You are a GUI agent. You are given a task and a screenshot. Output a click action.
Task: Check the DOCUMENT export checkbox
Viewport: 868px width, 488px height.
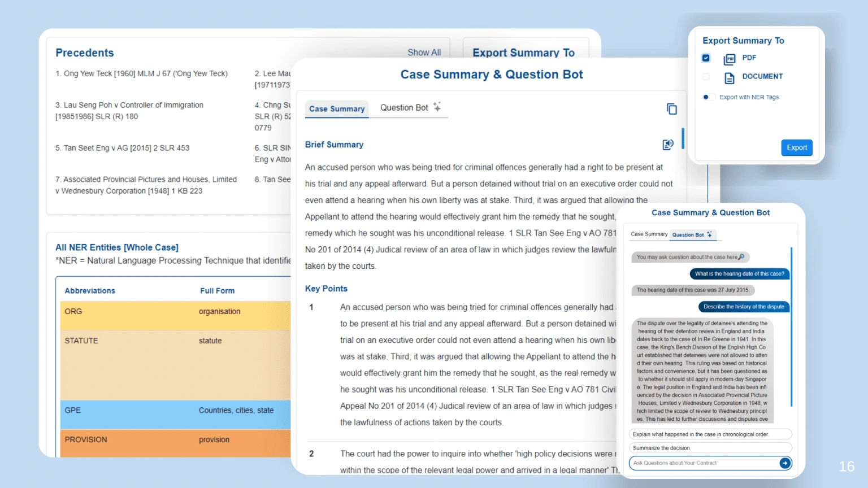click(x=706, y=76)
